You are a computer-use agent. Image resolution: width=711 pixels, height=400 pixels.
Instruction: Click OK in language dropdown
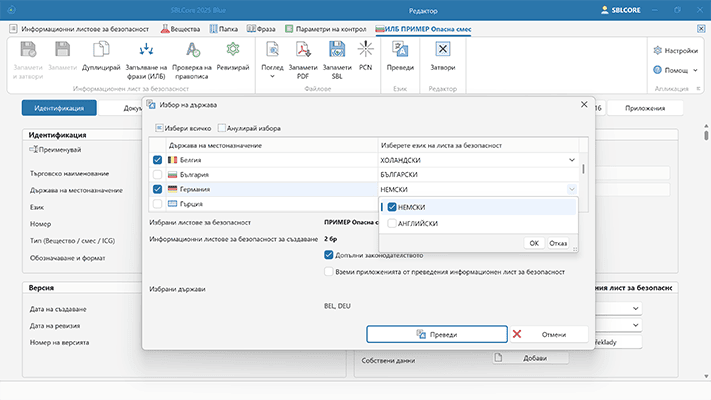pos(534,243)
